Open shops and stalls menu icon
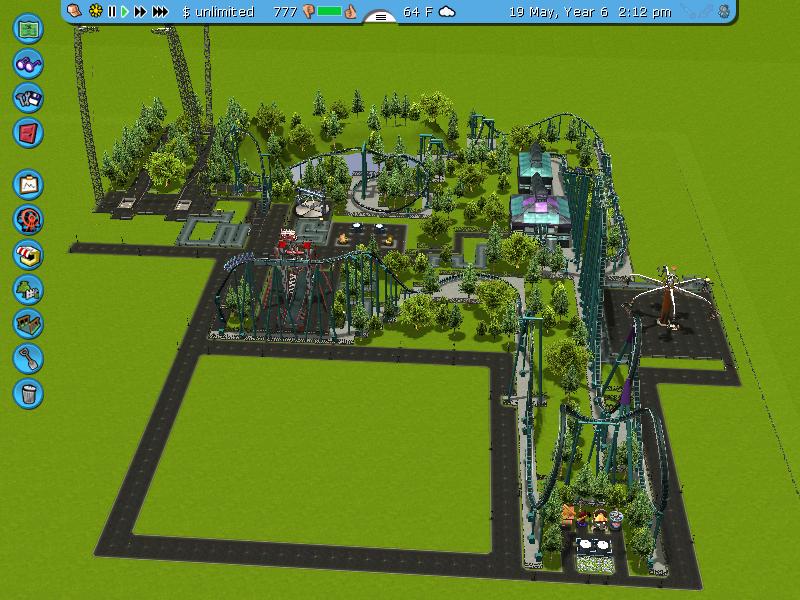The image size is (800, 600). tap(28, 254)
